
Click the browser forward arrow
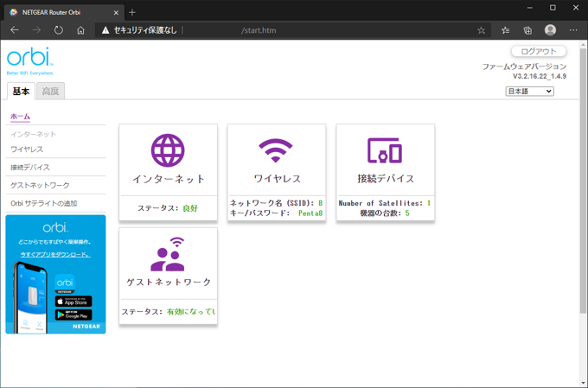pyautogui.click(x=36, y=30)
